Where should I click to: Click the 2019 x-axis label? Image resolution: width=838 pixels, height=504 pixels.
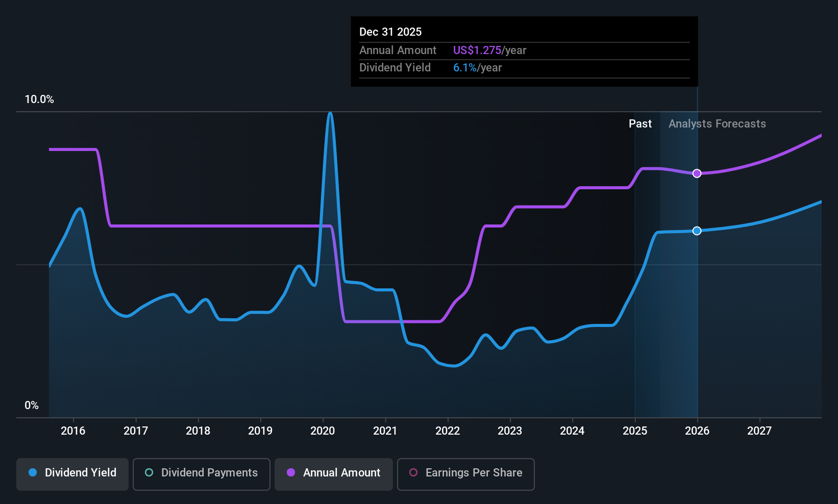pos(260,431)
